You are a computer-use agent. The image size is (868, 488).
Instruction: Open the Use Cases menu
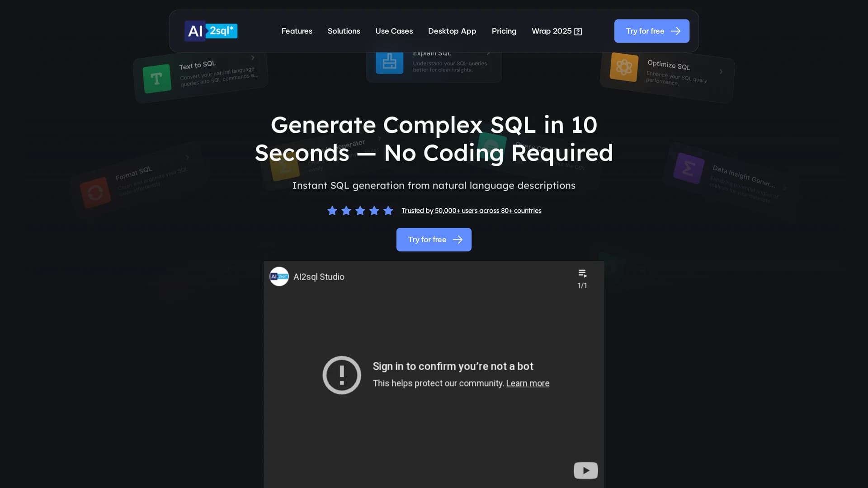click(x=394, y=31)
